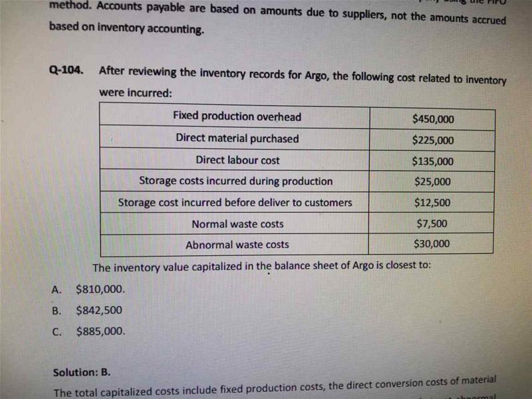Select the Direct material purchased cell
The height and width of the screenshot is (399, 532).
237,139
